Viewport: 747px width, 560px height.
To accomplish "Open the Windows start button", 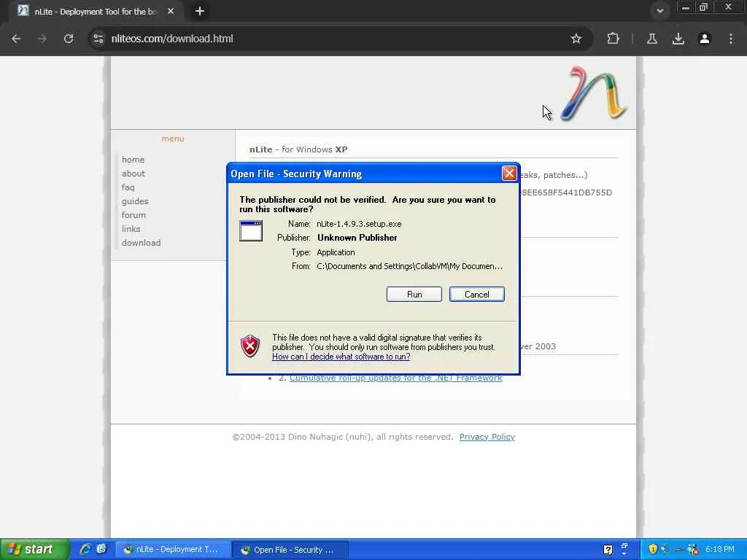I will 34,550.
